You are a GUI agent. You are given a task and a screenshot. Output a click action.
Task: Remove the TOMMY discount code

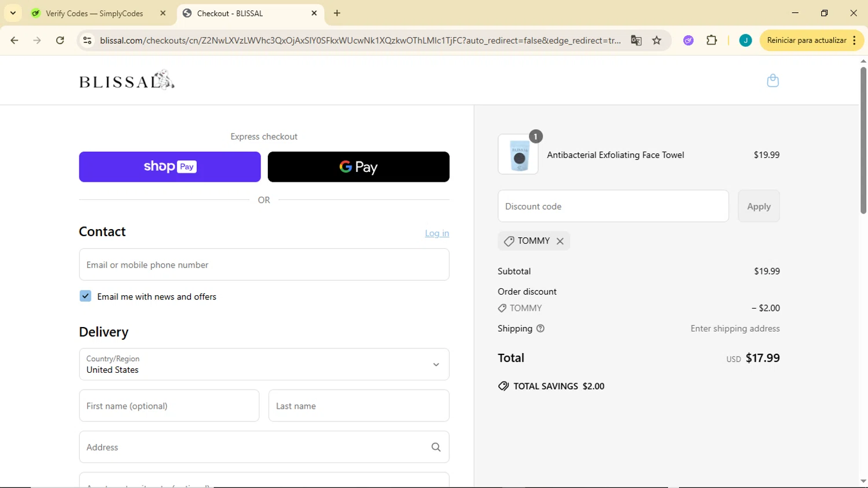click(560, 241)
